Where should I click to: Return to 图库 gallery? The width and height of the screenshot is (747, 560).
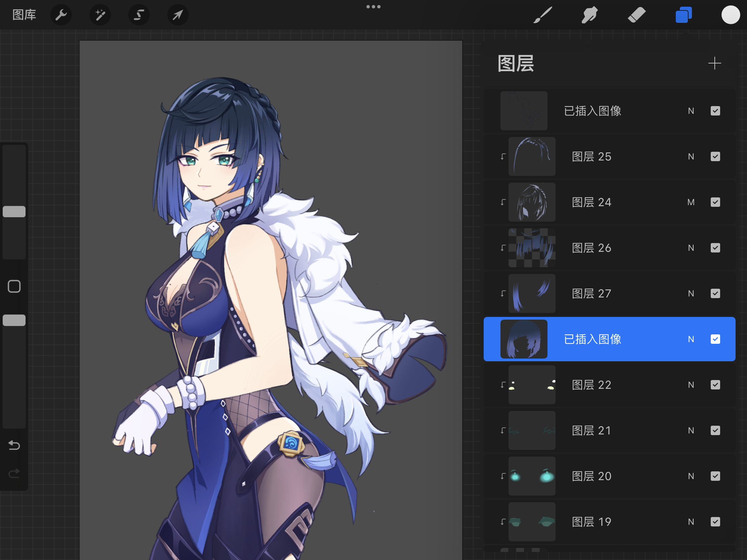(24, 15)
